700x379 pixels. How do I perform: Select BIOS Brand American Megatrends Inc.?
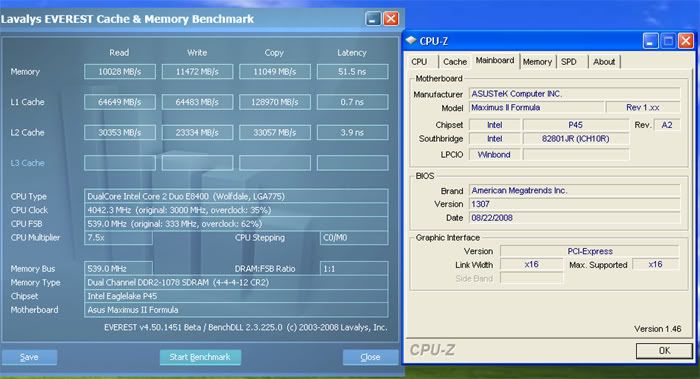point(575,190)
